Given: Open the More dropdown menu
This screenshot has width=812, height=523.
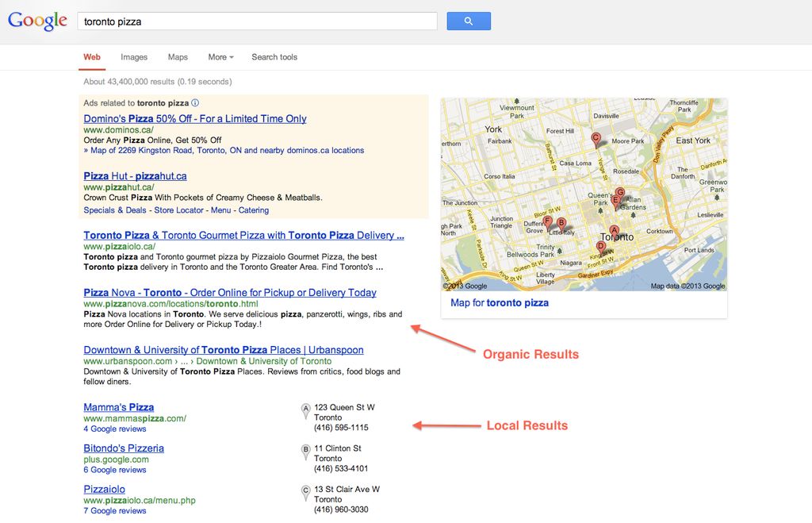Looking at the screenshot, I should tap(220, 57).
